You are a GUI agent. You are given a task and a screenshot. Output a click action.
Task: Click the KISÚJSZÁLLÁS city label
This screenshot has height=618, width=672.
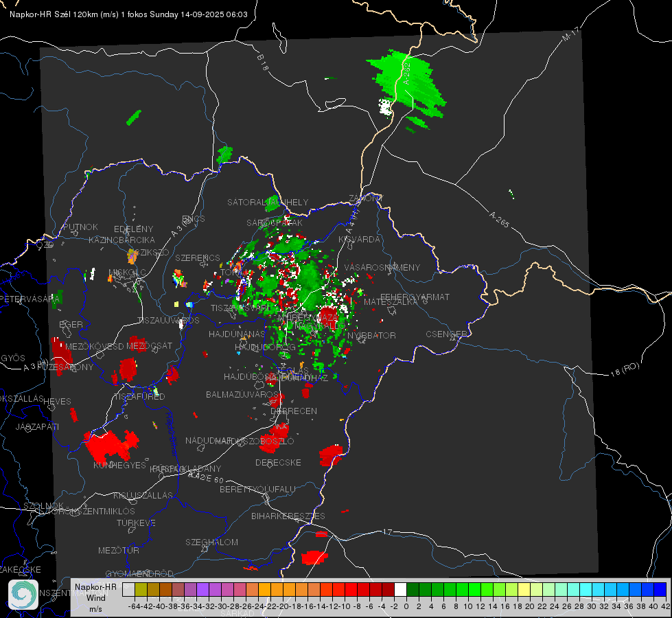pos(143,495)
